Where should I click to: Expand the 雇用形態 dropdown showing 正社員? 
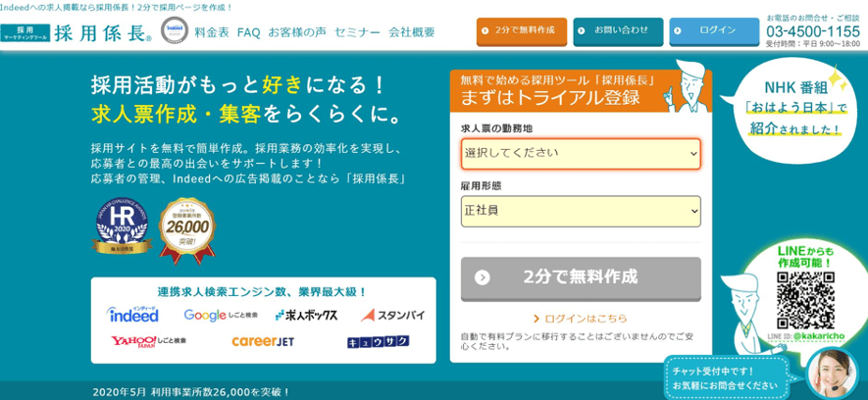point(581,211)
